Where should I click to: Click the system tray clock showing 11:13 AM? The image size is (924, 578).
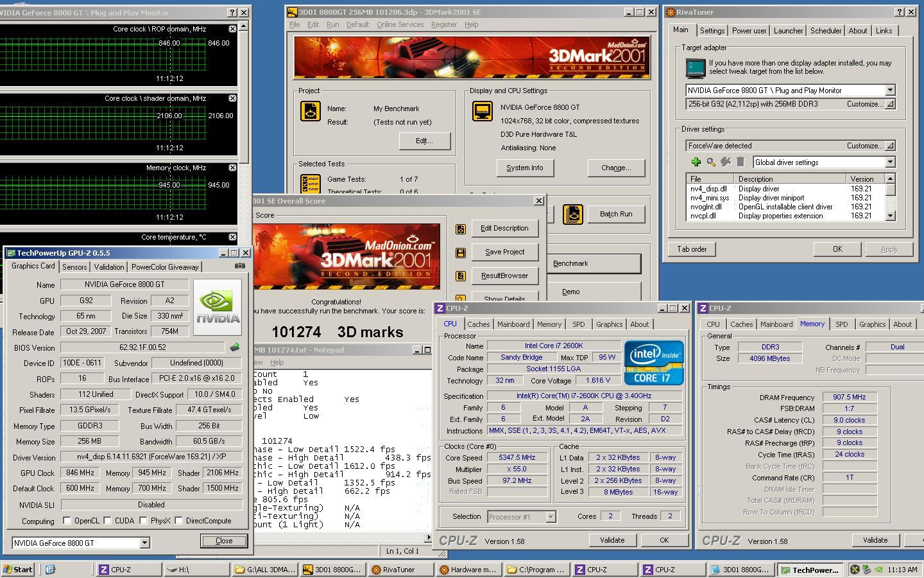click(x=903, y=569)
